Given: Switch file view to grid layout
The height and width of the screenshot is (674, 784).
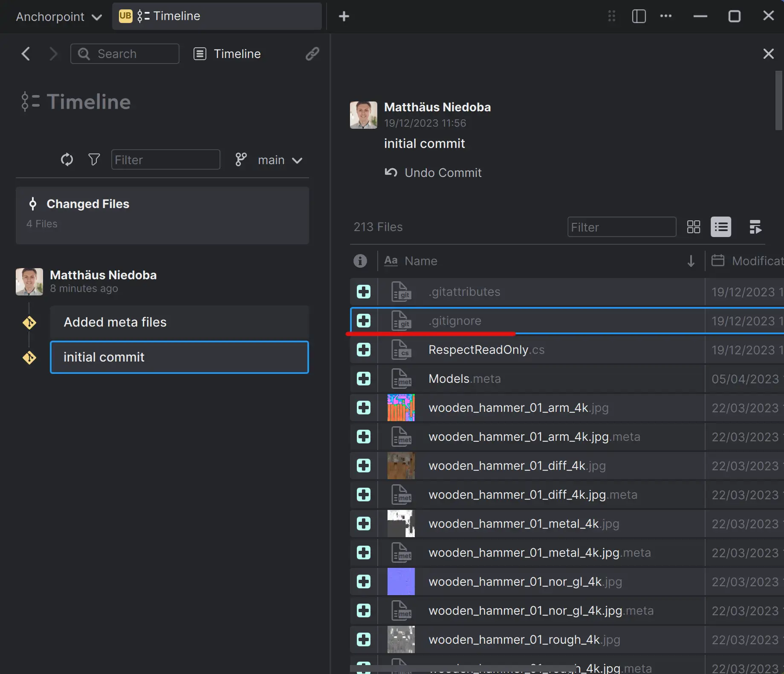Looking at the screenshot, I should (693, 227).
